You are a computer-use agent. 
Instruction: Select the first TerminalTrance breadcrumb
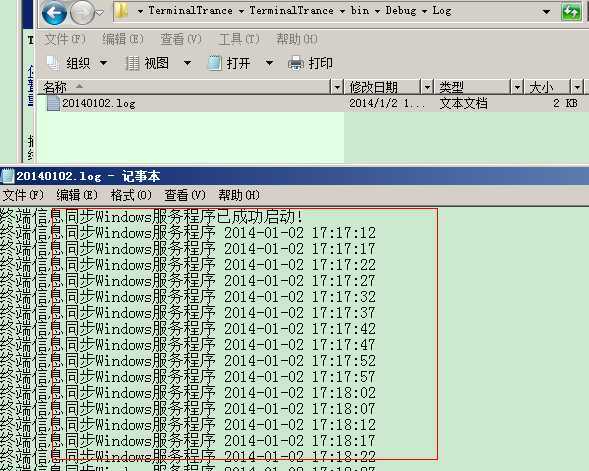[x=190, y=11]
